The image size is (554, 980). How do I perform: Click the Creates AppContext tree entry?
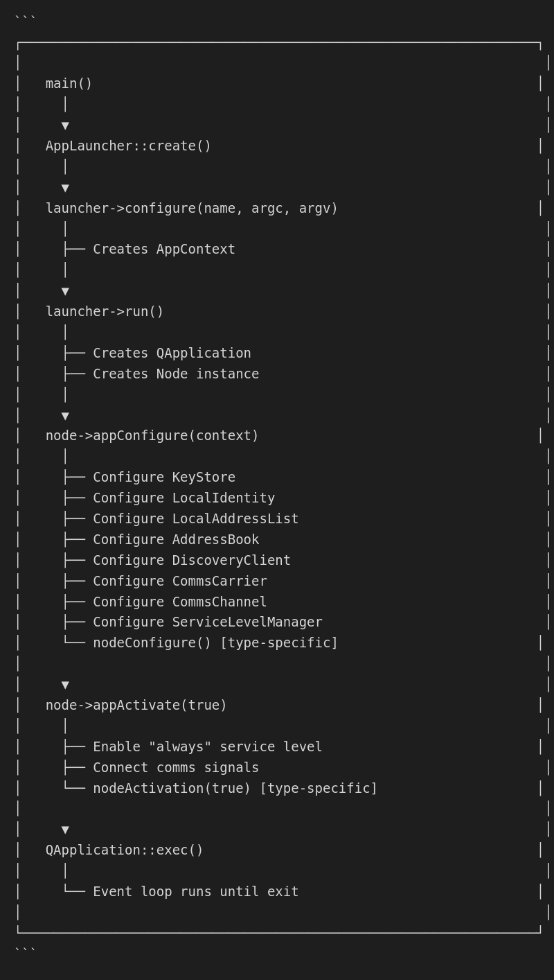[164, 250]
